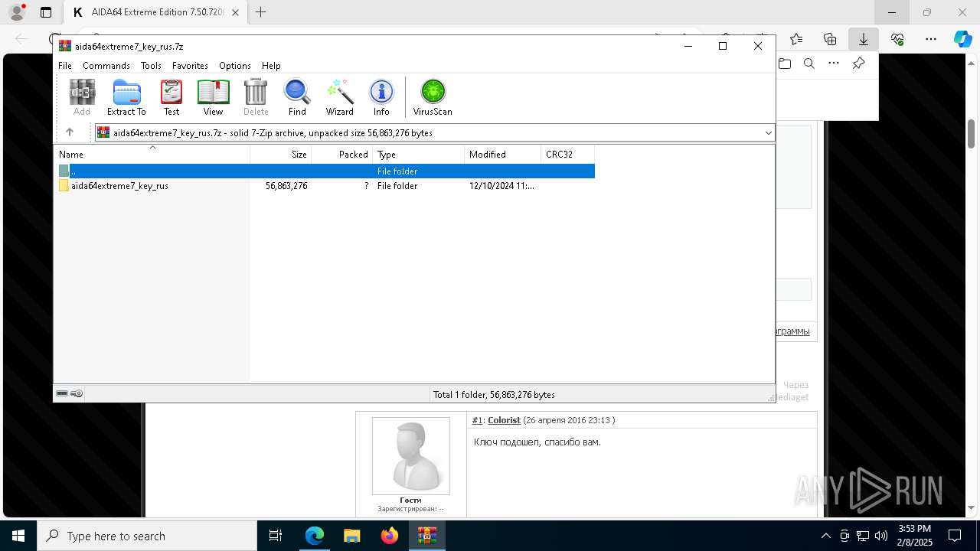
Task: Open Edge Settings and more menu
Action: point(930,39)
